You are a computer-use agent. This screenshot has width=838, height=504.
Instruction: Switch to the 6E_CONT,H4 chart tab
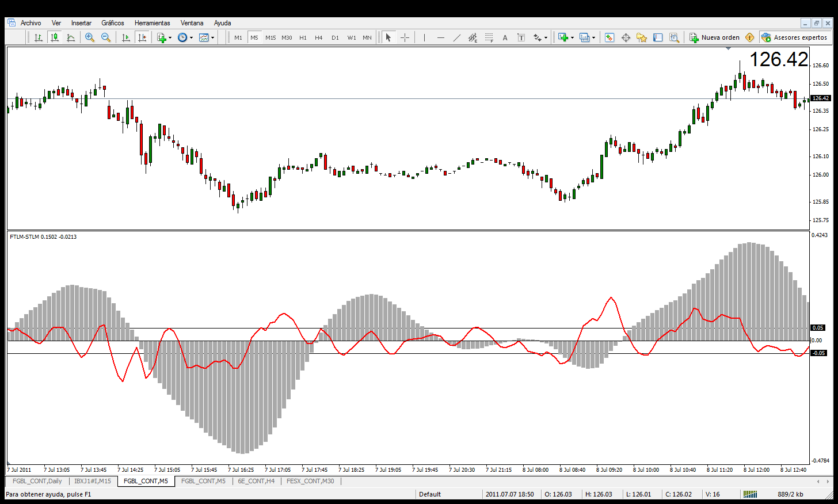click(256, 481)
